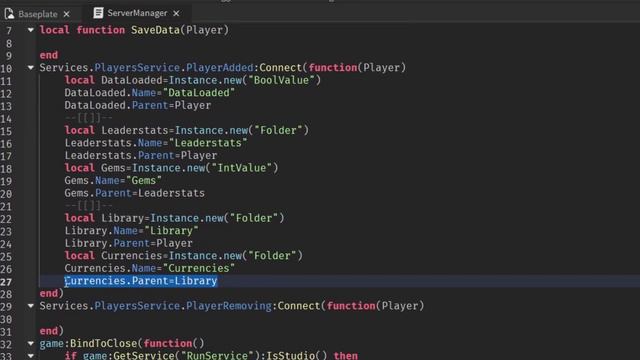Click 'PlayerRemoving' on line 29
Image resolution: width=640 pixels, height=360 pixels.
pyautogui.click(x=229, y=306)
